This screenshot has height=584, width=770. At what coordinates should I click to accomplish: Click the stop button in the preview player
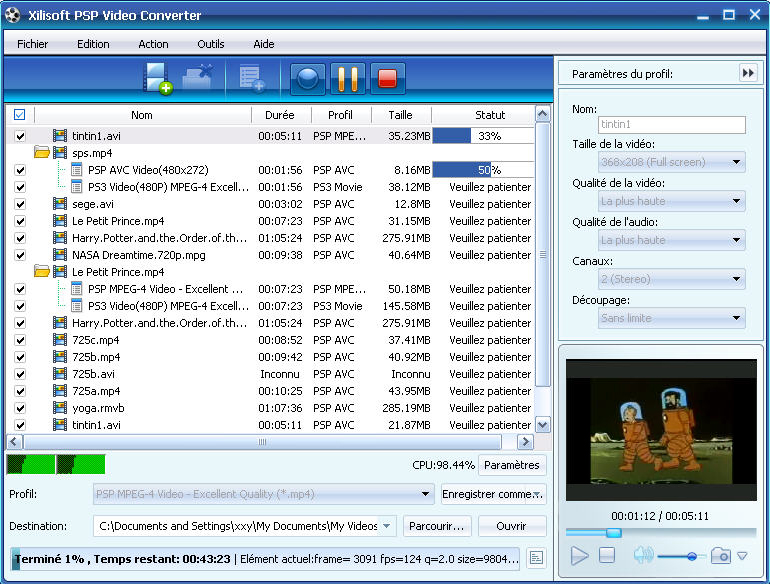click(607, 556)
